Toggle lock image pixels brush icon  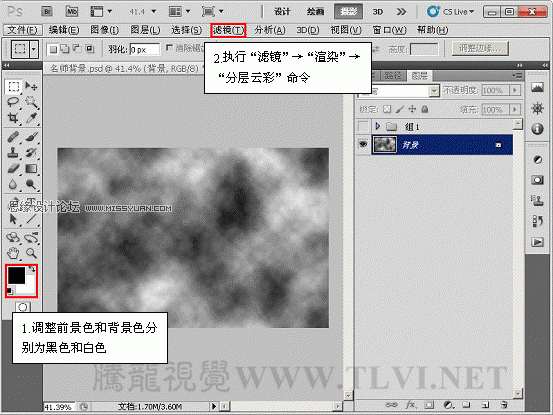coord(400,109)
